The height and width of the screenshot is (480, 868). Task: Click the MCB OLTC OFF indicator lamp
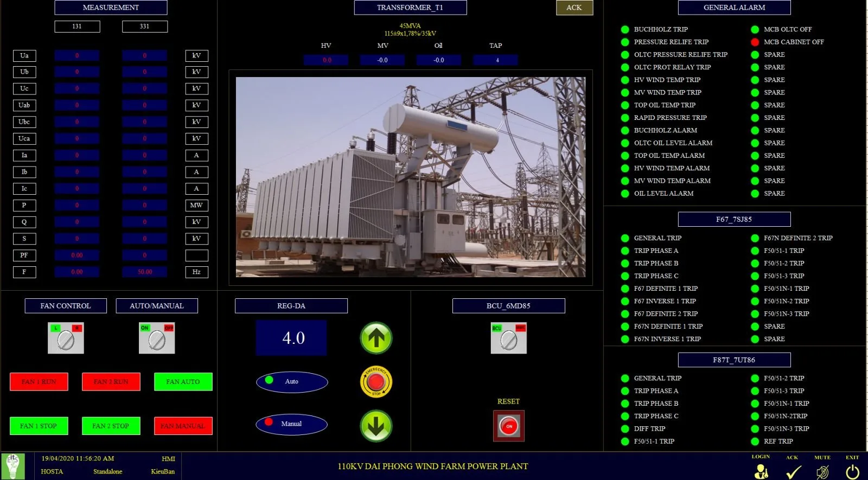[x=755, y=29]
